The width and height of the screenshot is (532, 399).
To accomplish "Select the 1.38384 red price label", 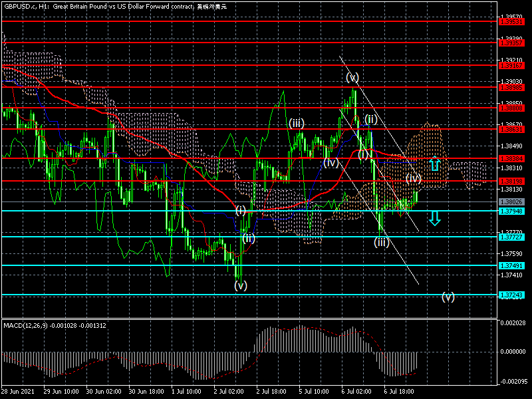I will pyautogui.click(x=511, y=158).
